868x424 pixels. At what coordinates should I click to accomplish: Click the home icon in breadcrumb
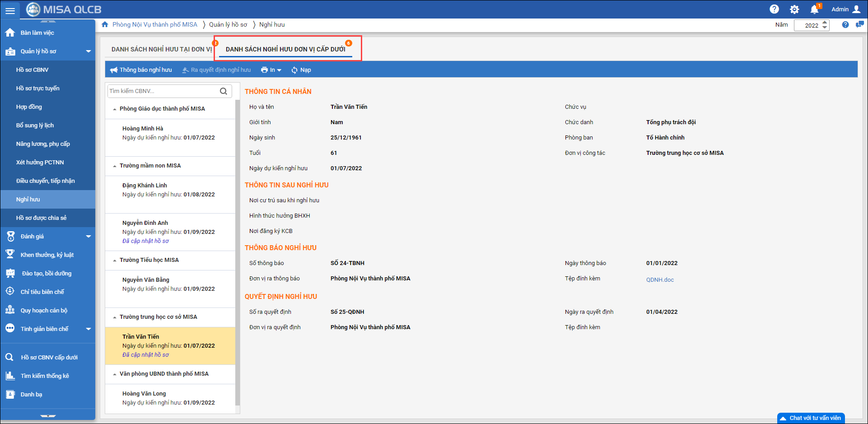pyautogui.click(x=105, y=25)
